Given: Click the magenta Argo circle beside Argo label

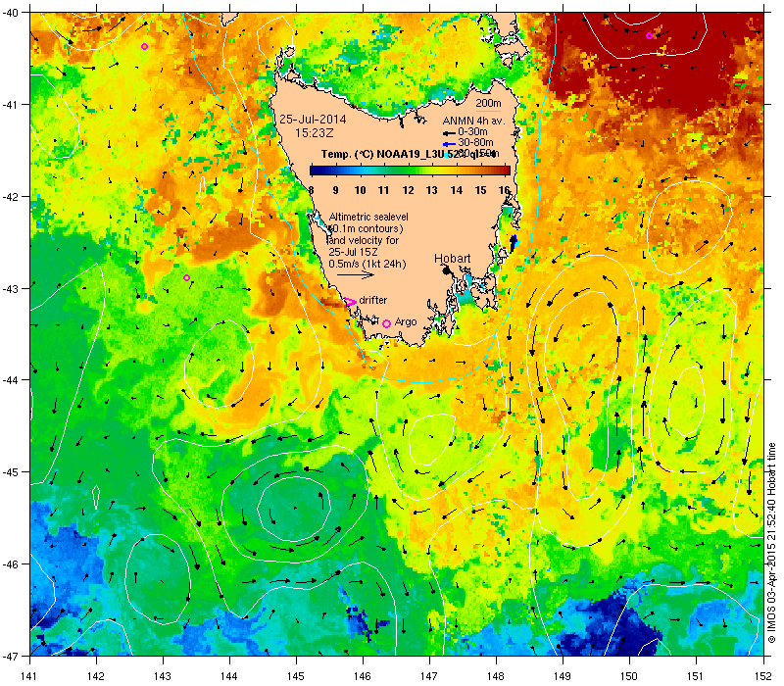Looking at the screenshot, I should pos(386,324).
